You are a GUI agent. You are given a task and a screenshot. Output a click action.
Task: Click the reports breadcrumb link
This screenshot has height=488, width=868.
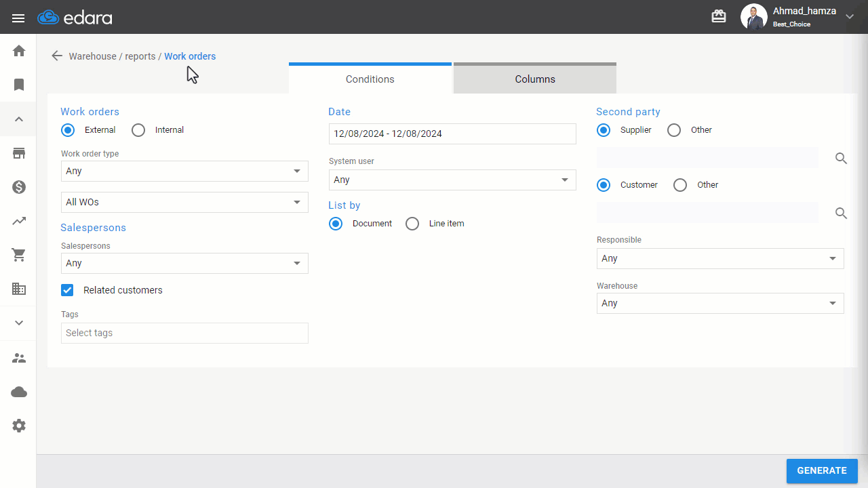click(x=140, y=56)
